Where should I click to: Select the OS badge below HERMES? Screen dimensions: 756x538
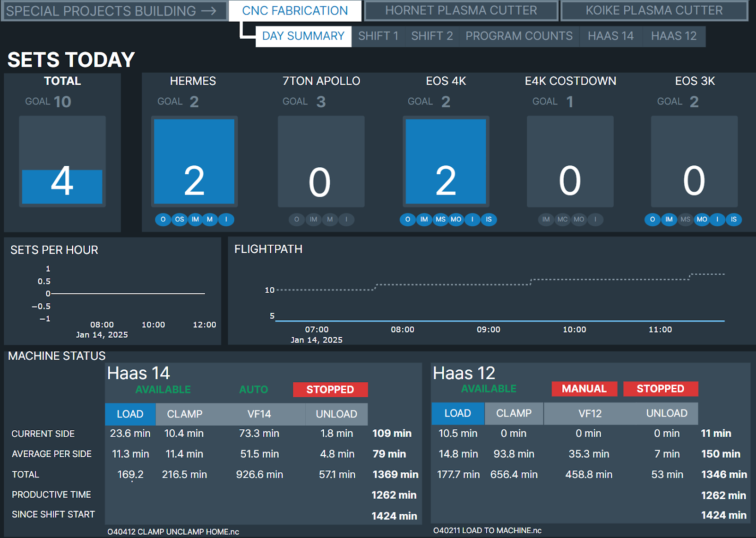point(179,220)
